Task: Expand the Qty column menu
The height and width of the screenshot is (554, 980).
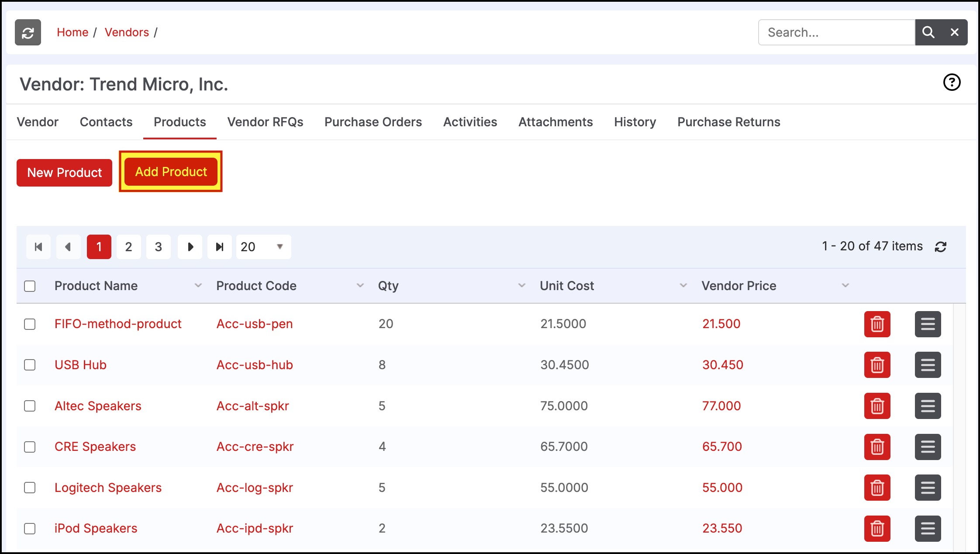Action: click(x=522, y=286)
